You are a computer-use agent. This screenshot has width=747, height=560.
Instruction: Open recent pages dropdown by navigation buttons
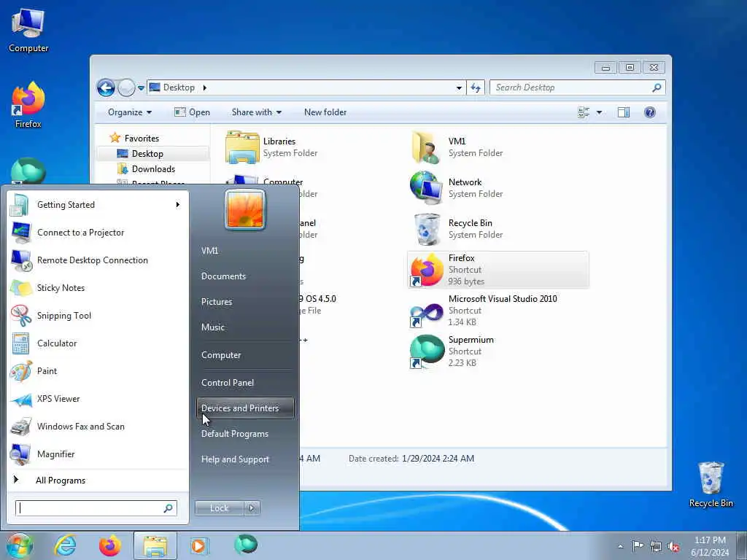tap(141, 88)
